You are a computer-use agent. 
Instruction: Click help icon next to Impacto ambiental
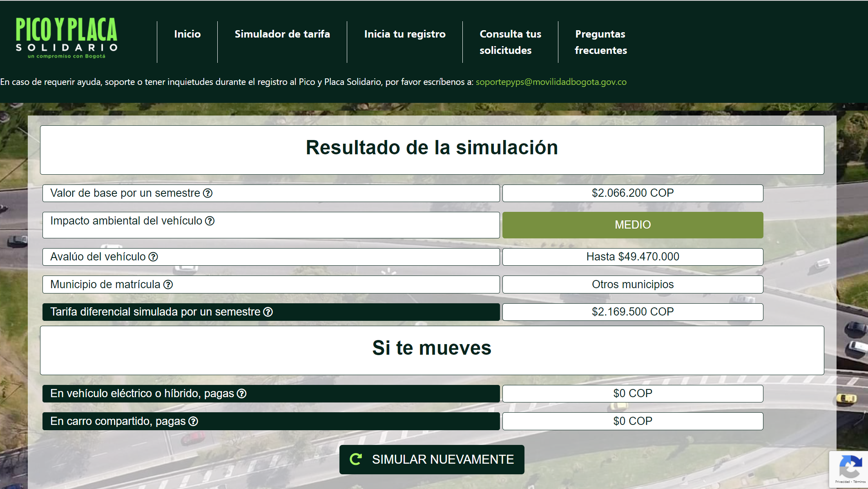click(x=210, y=221)
